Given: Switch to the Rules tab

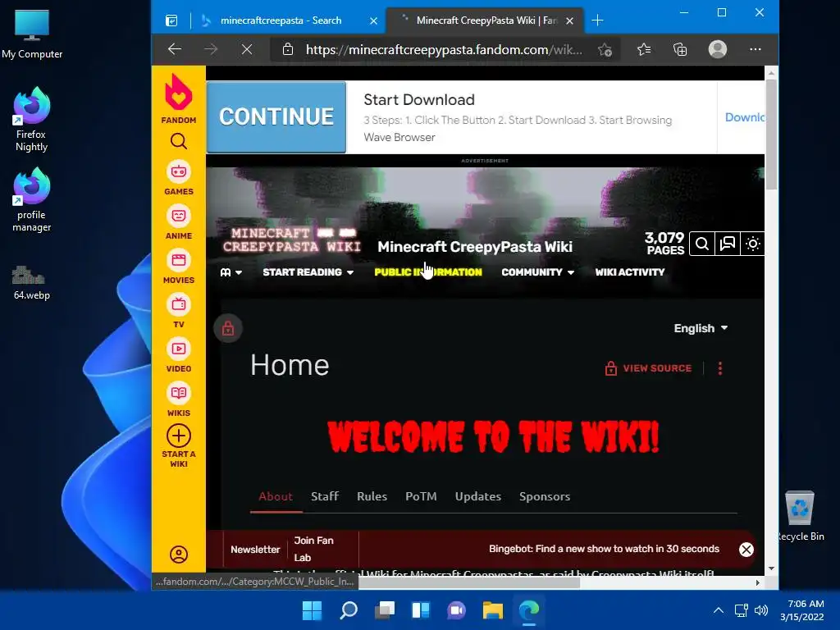Looking at the screenshot, I should pyautogui.click(x=372, y=496).
